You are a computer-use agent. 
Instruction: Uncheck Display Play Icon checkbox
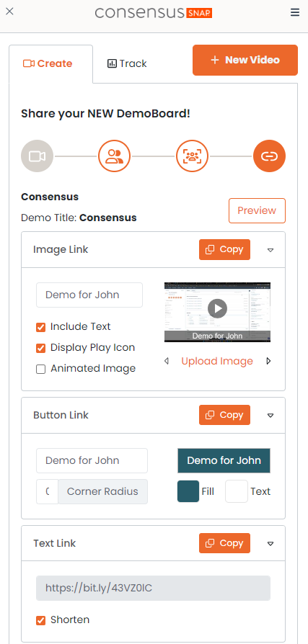point(40,348)
